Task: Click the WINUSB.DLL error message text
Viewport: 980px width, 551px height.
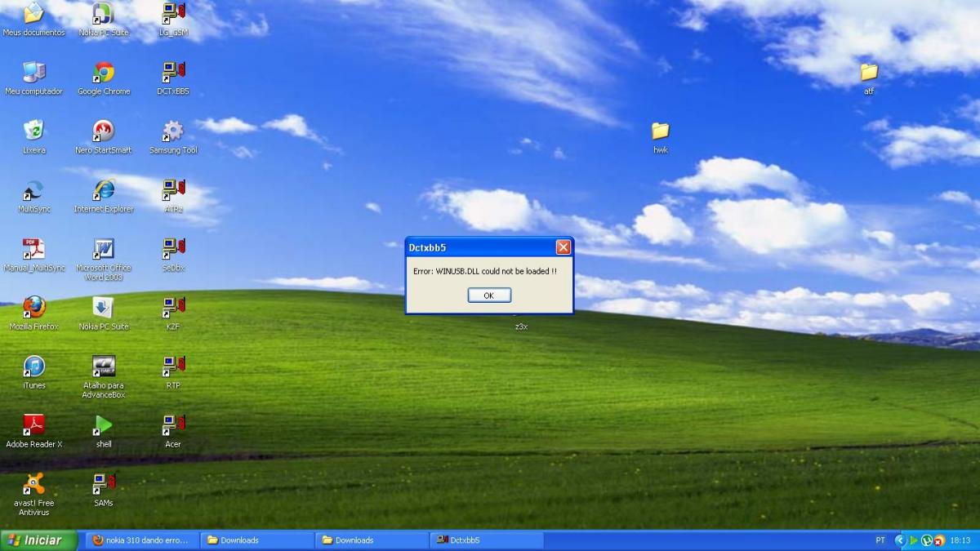Action: 485,271
